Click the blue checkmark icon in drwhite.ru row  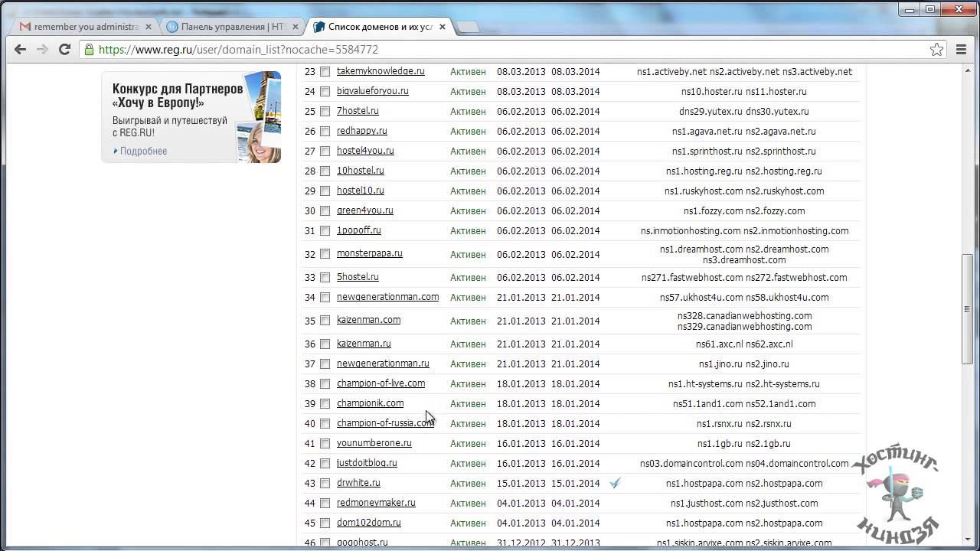(x=615, y=483)
